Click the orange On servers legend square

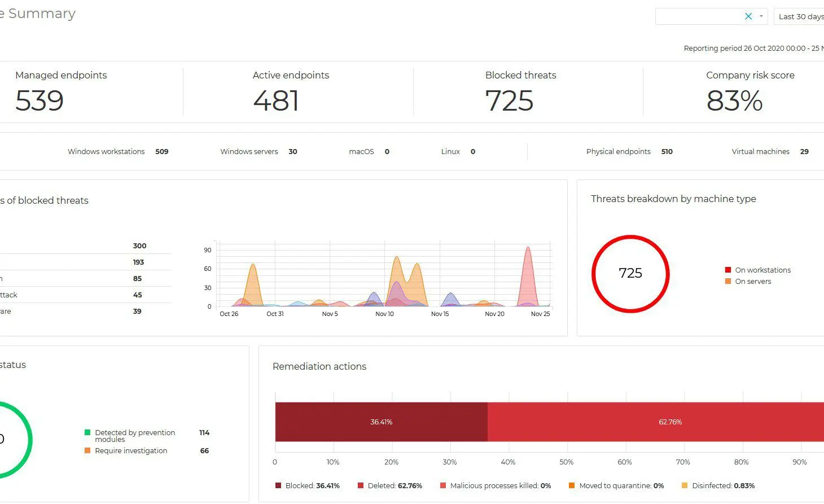727,281
